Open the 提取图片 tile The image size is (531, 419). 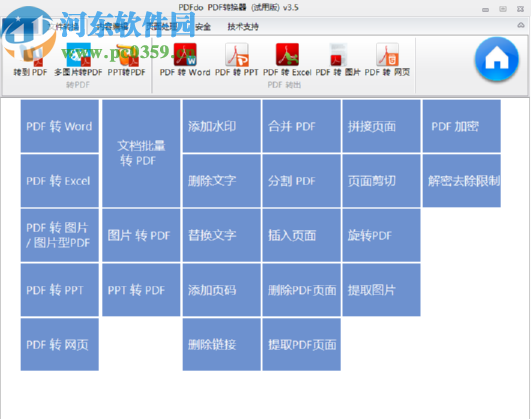(x=381, y=290)
